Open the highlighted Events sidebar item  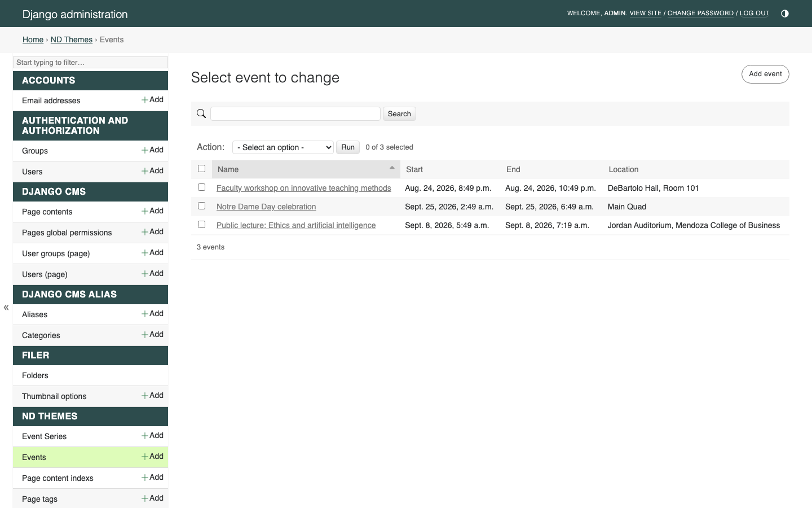pos(34,457)
